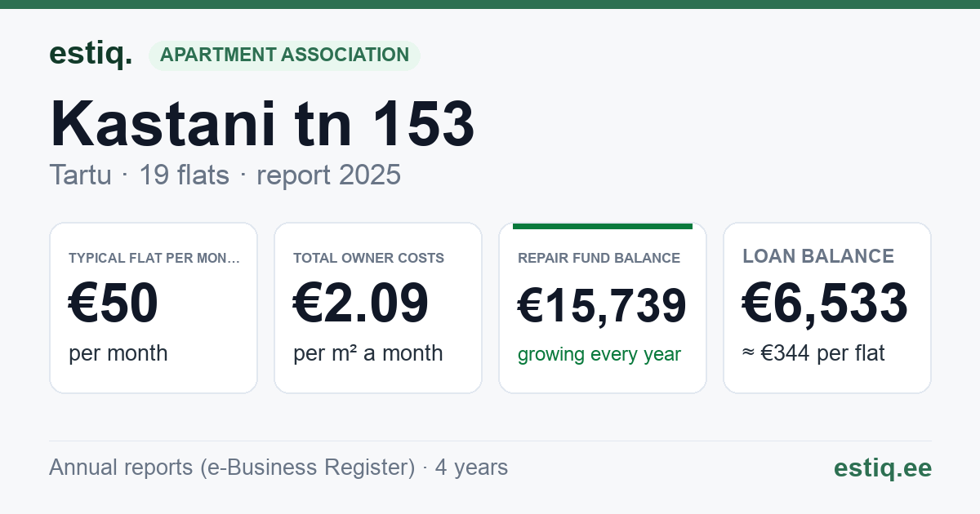
Task: Click the REPAIR FUND BALANCE label
Action: (x=599, y=258)
